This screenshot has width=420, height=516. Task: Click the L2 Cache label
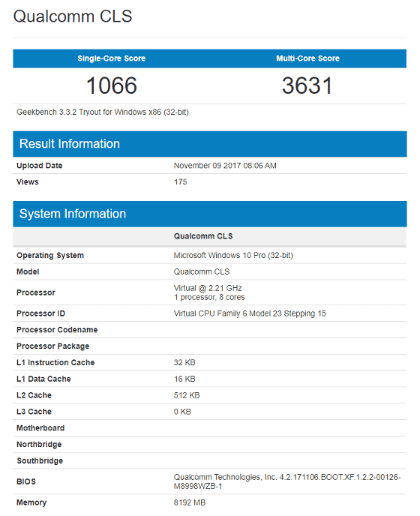click(x=34, y=395)
